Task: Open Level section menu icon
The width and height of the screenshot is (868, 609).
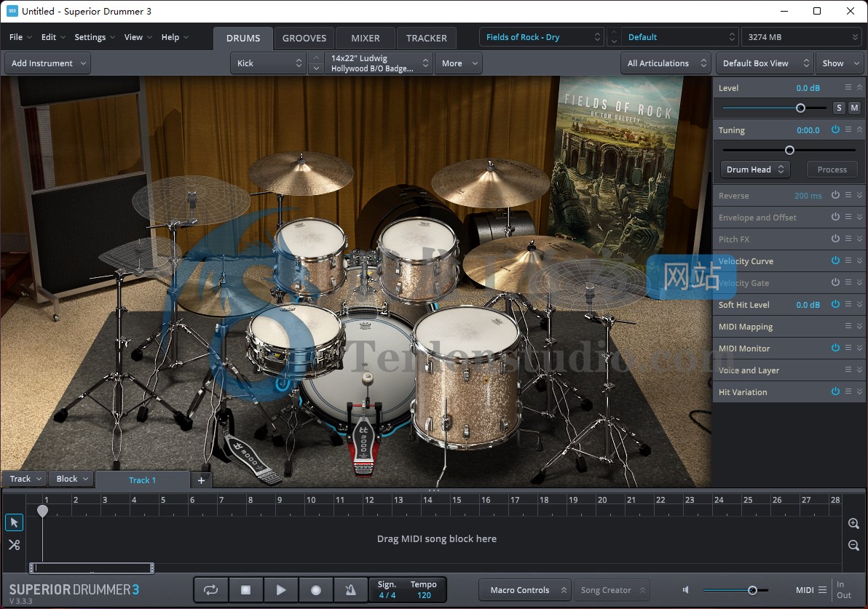Action: click(848, 87)
